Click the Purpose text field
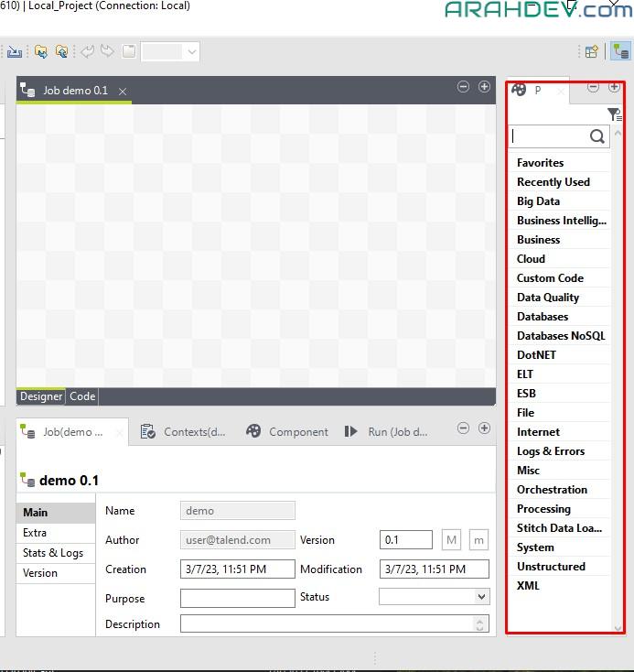634x672 pixels. (x=237, y=599)
